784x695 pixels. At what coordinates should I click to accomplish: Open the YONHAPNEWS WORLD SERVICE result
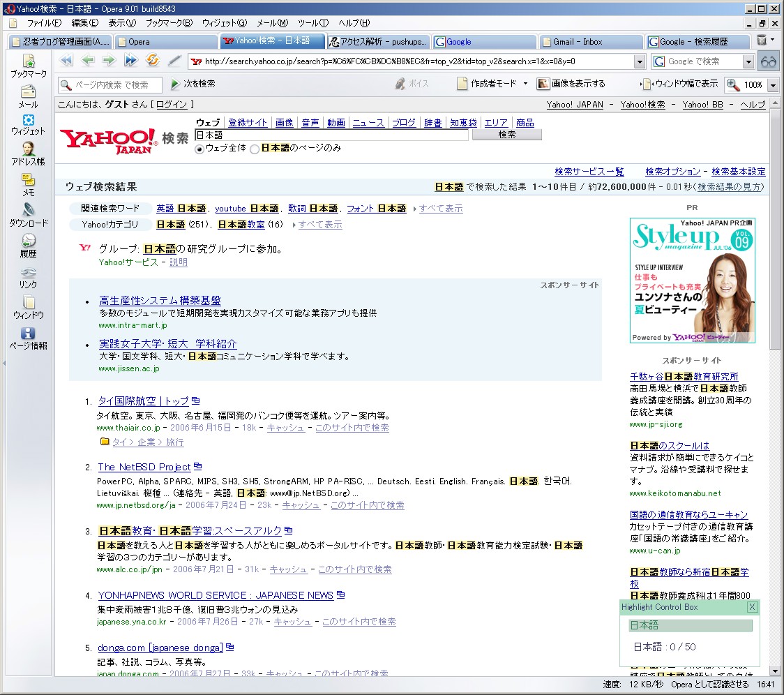(216, 595)
